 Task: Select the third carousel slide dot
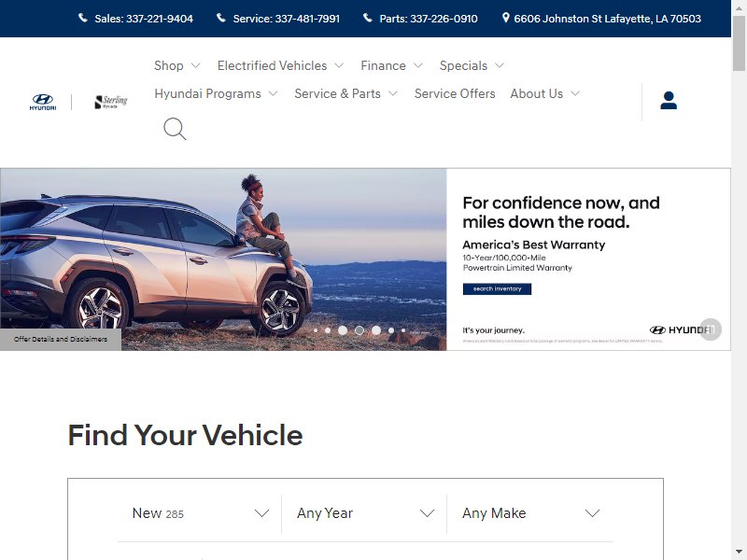pos(343,330)
